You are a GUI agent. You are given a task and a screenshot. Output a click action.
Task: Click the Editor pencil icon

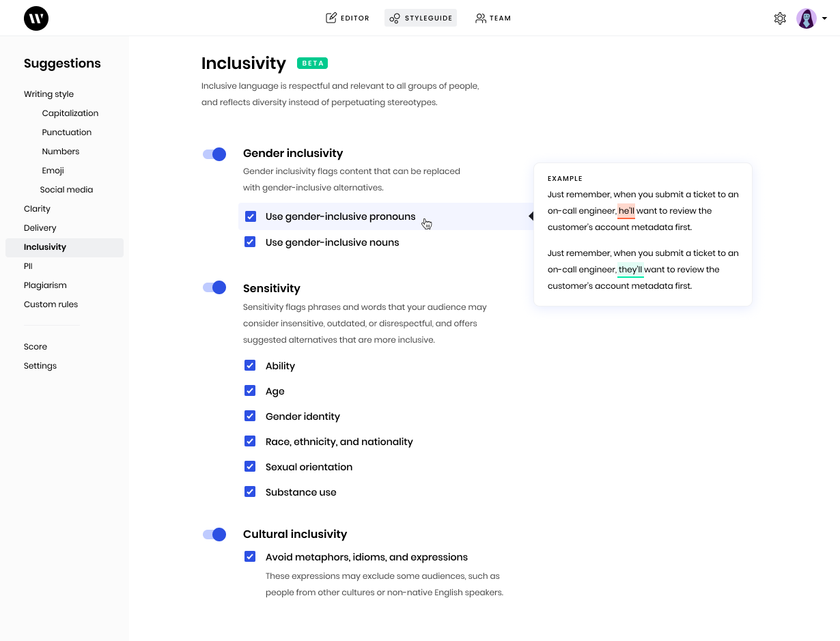(x=331, y=18)
